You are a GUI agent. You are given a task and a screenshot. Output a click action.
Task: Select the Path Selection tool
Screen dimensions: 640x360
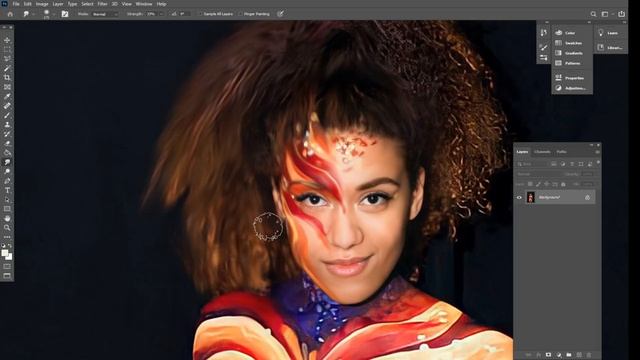[7, 200]
